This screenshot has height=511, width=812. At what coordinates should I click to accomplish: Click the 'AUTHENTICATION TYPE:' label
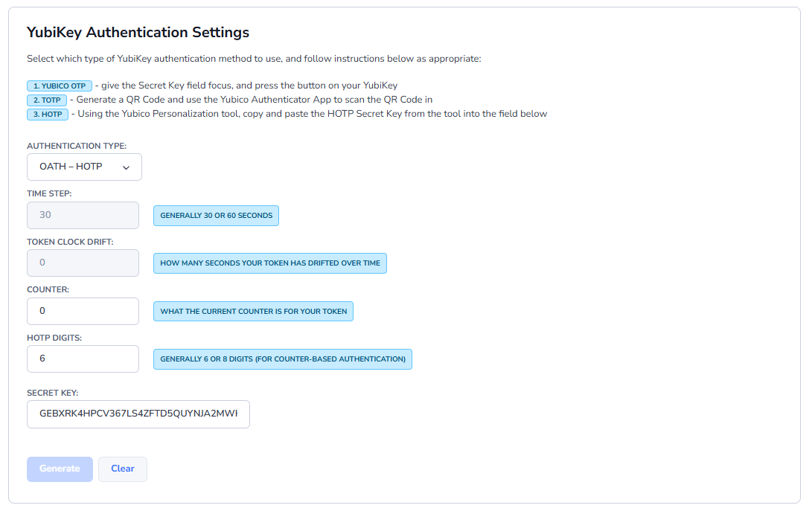[77, 146]
